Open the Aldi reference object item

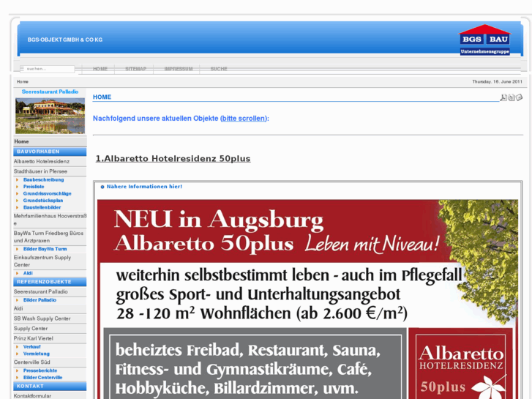(x=50, y=309)
